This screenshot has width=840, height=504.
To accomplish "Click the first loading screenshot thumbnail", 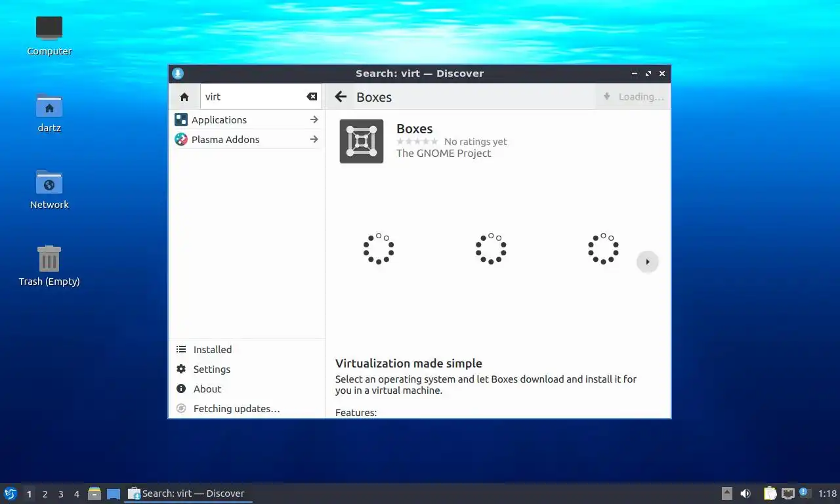I will coord(379,249).
